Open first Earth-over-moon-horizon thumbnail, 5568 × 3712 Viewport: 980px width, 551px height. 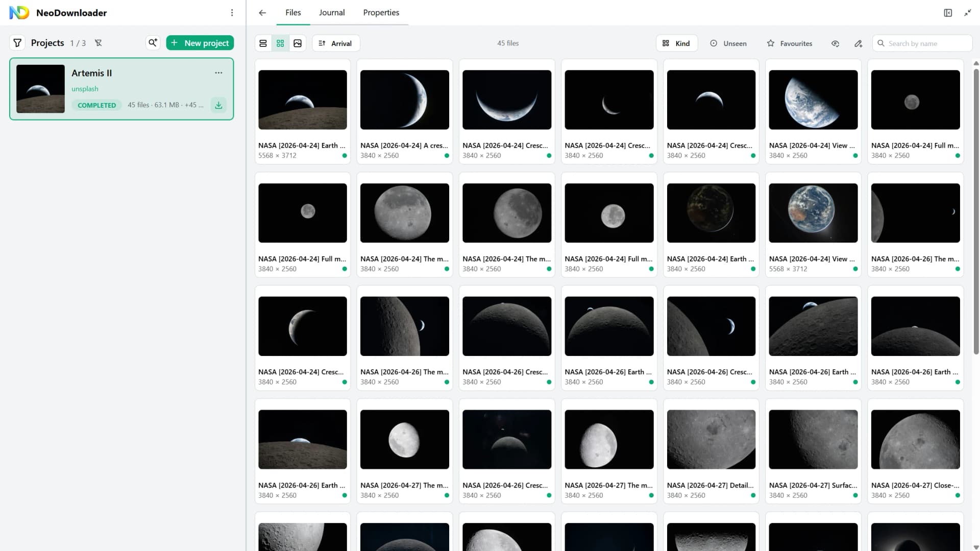(303, 100)
